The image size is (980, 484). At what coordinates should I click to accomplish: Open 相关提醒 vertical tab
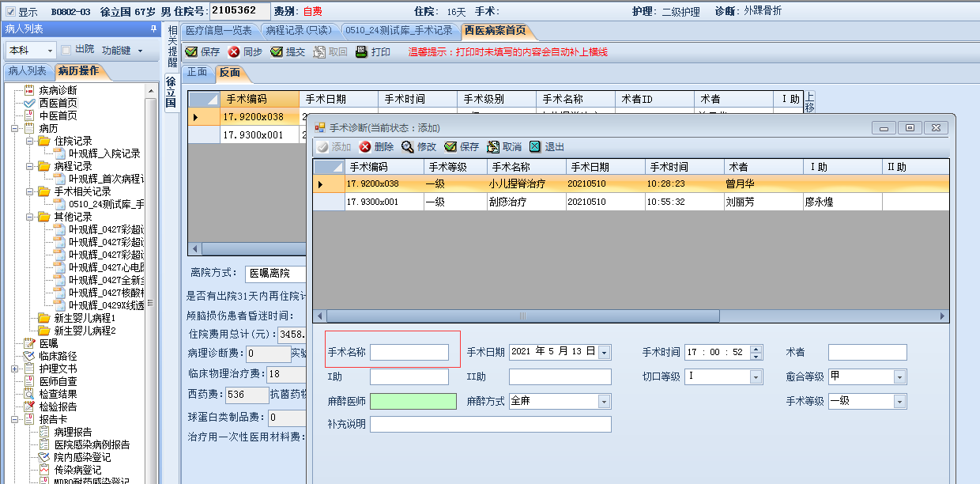tap(172, 47)
